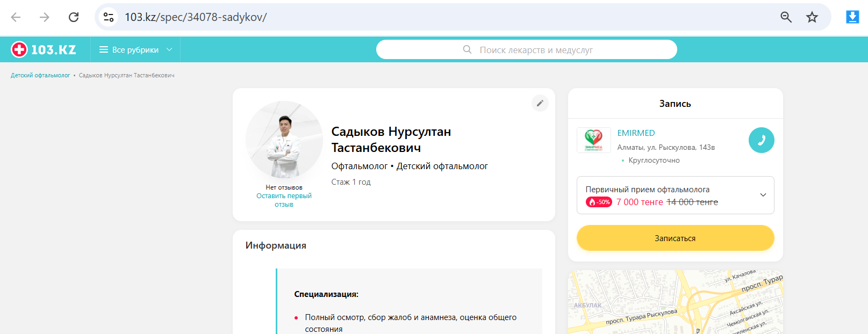This screenshot has height=334, width=868.
Task: Go back with the browser back arrow
Action: [16, 17]
